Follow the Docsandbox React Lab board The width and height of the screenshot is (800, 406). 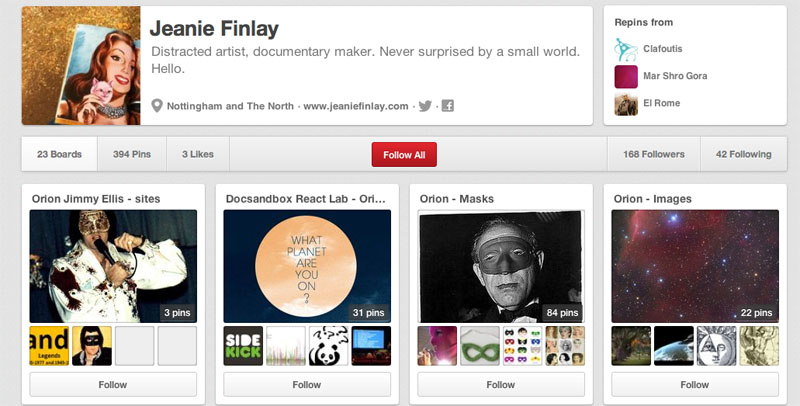click(x=307, y=384)
